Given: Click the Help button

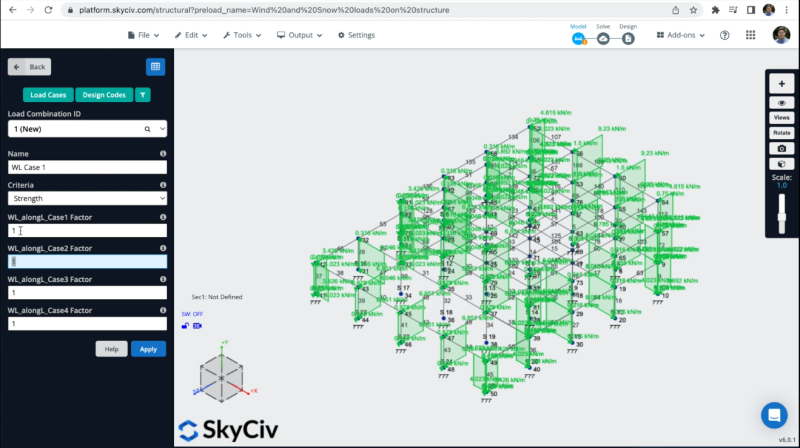Looking at the screenshot, I should pos(111,349).
